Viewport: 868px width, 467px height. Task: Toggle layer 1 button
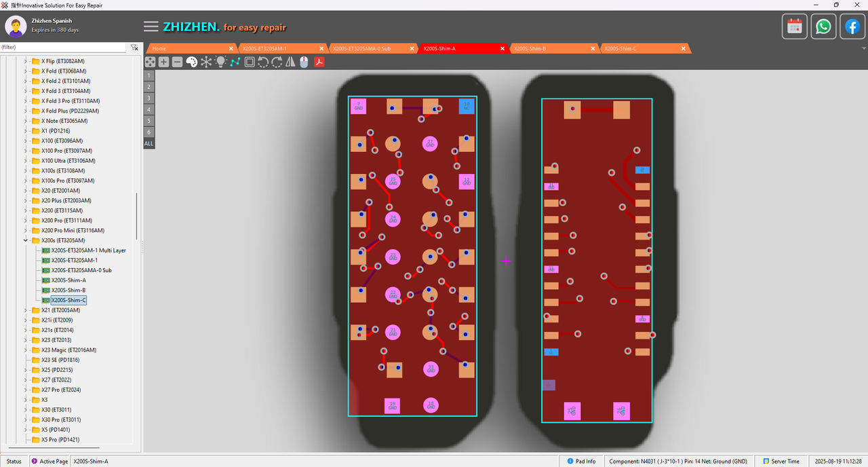coord(149,75)
